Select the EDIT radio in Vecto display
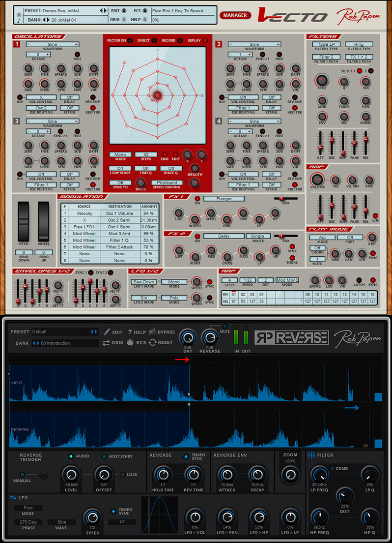The image size is (392, 543). [124, 11]
